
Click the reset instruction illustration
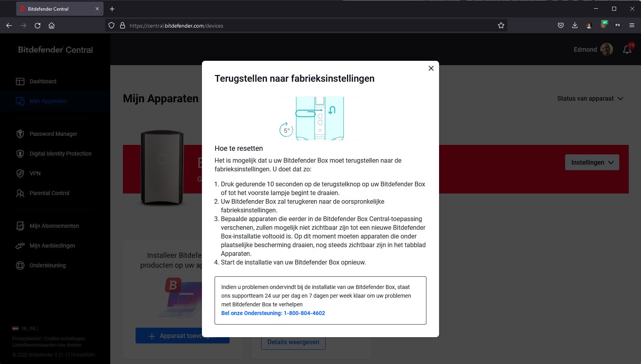pyautogui.click(x=320, y=118)
